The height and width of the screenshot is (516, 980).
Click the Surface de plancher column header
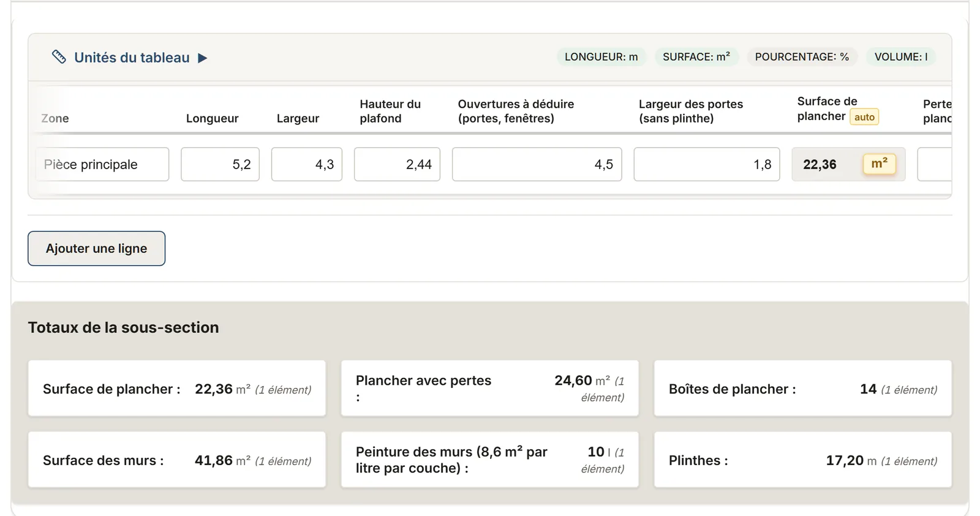(x=827, y=108)
